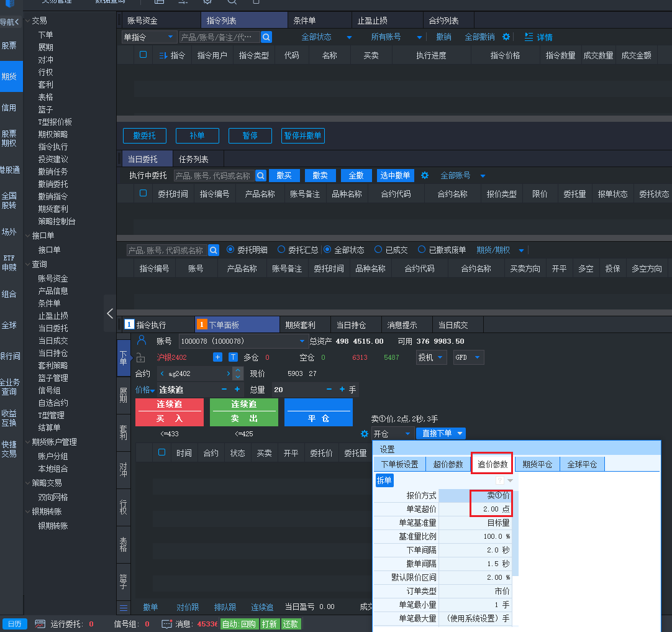
Task: Check select-all box in 指令列表 header
Action: 143,55
